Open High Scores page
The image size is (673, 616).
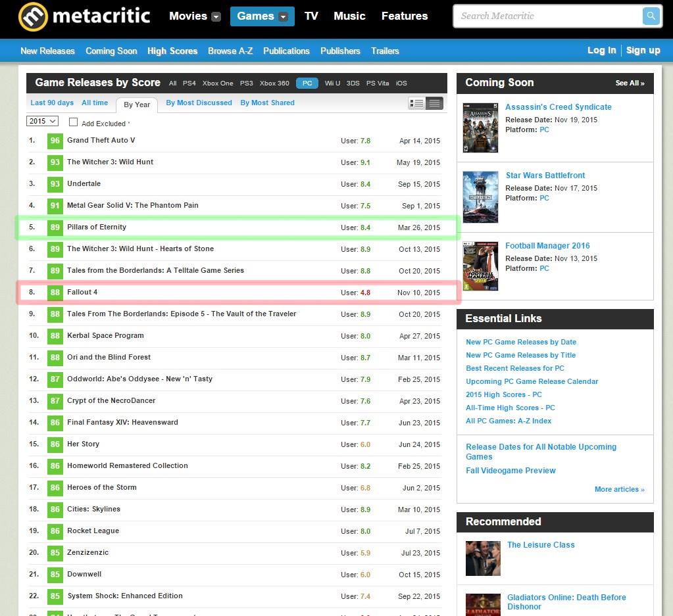click(x=172, y=51)
